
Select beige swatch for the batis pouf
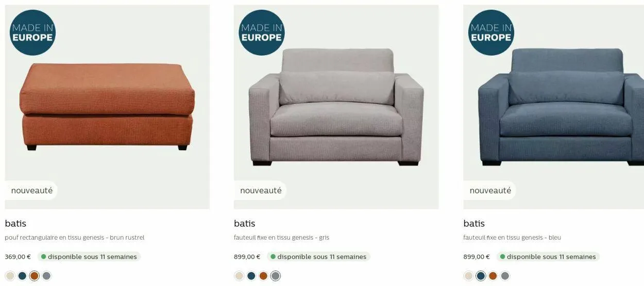[x=10, y=276]
